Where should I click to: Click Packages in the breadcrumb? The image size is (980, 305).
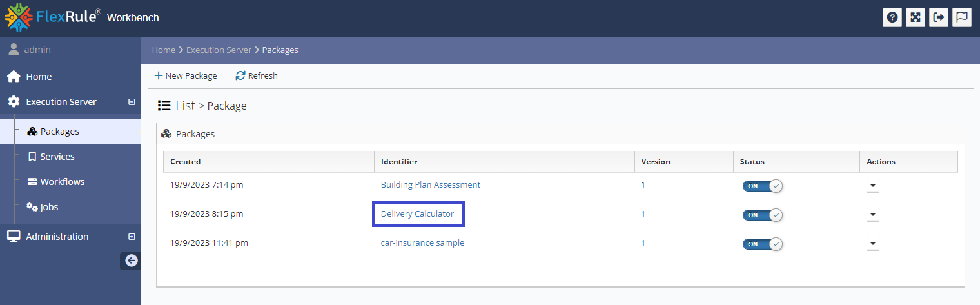(x=280, y=50)
